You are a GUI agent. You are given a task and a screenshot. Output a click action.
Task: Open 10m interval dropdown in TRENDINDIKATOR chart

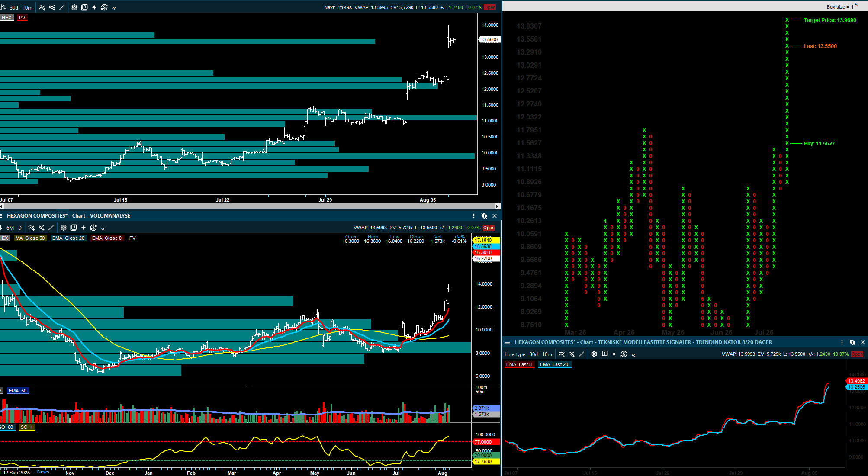coord(547,354)
